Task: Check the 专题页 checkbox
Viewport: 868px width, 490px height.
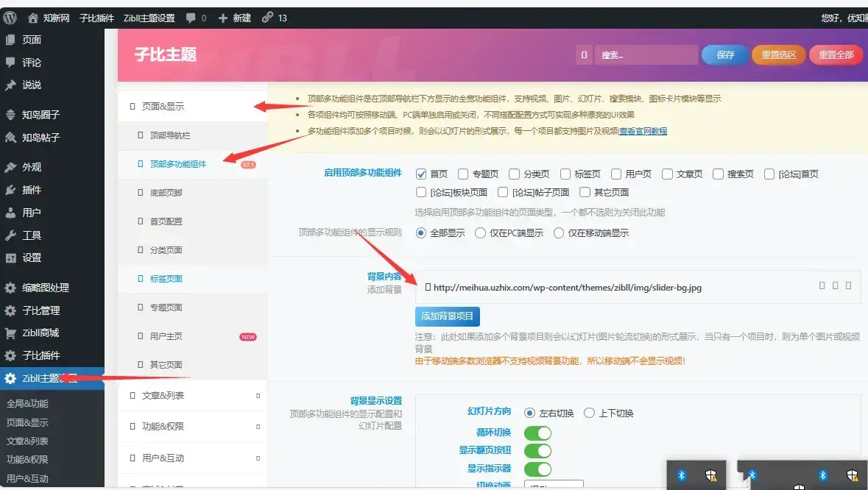Action: click(463, 174)
